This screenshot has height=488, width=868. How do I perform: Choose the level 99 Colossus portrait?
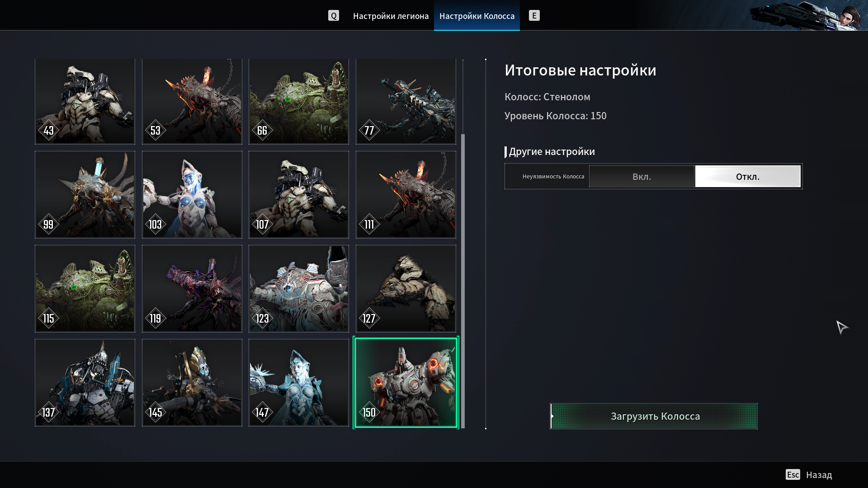[x=85, y=195]
